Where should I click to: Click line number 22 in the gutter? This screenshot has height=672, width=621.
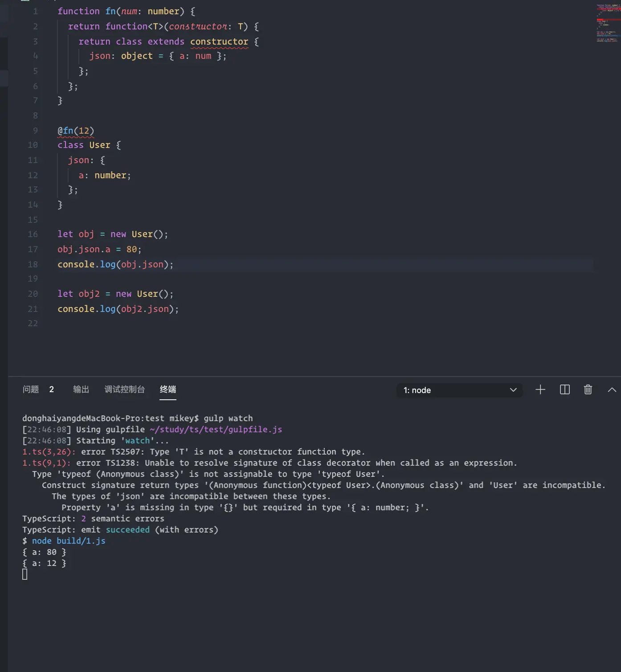point(33,323)
